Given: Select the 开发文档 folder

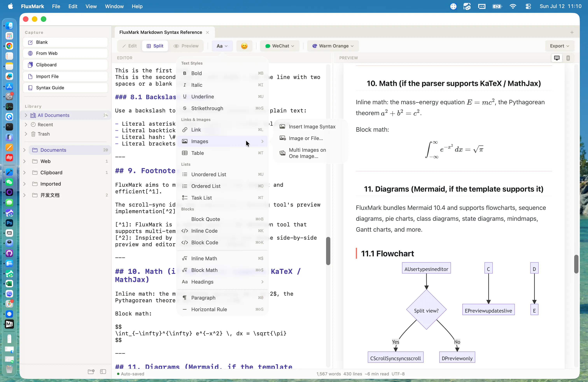Looking at the screenshot, I should click(x=70, y=195).
